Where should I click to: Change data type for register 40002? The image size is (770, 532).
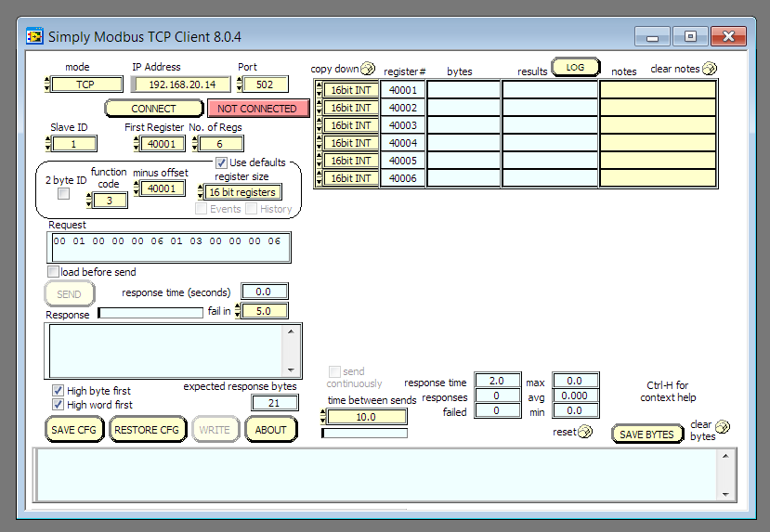(x=350, y=108)
